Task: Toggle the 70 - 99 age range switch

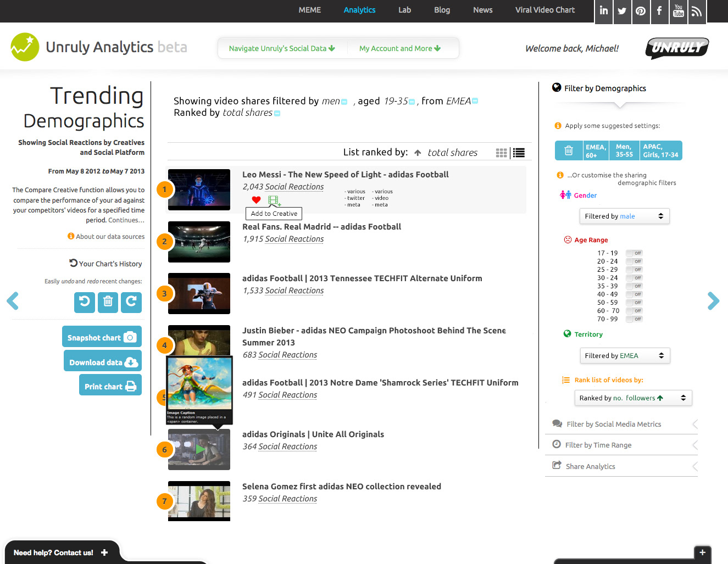Action: coord(634,319)
